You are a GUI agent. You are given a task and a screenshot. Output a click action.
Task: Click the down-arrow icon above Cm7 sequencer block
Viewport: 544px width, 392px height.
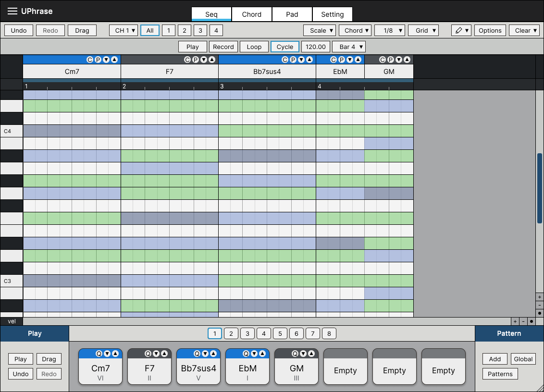[106, 60]
